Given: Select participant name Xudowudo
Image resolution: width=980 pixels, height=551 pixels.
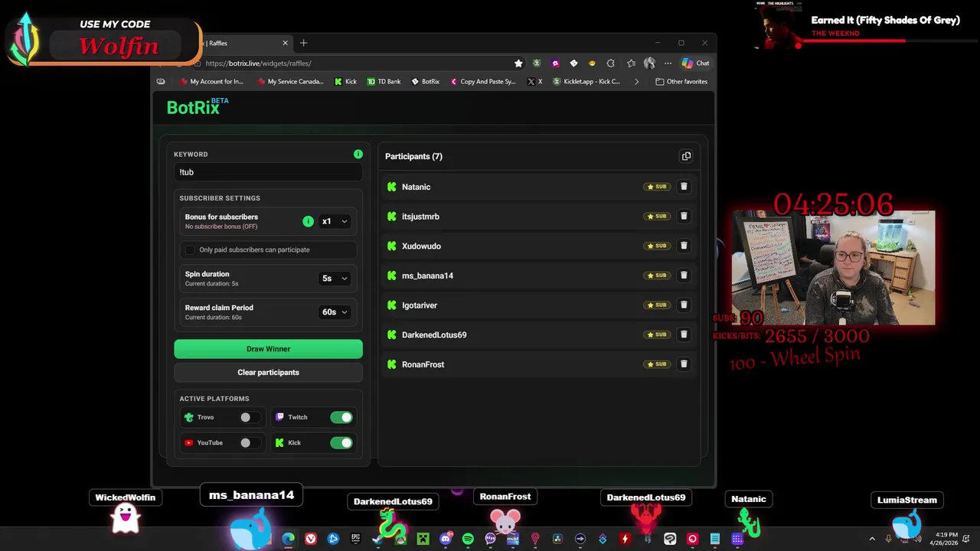Looking at the screenshot, I should [421, 246].
